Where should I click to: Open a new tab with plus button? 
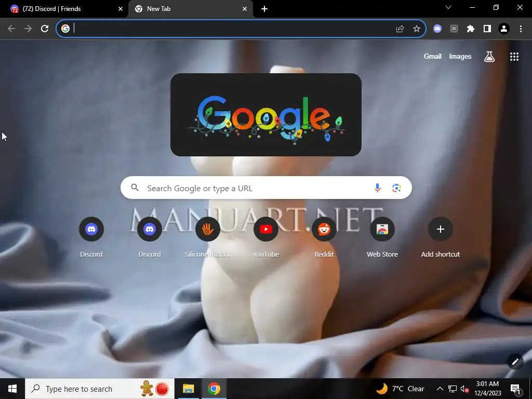[x=264, y=9]
